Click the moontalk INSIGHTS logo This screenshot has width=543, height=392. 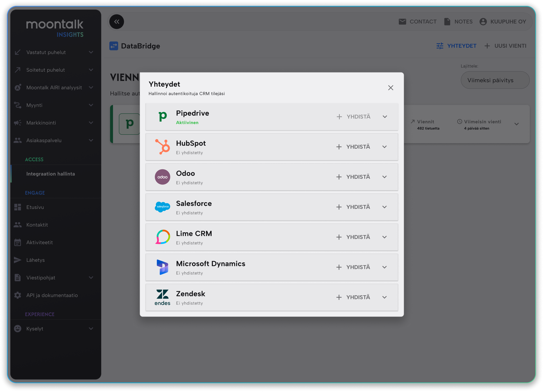point(55,28)
